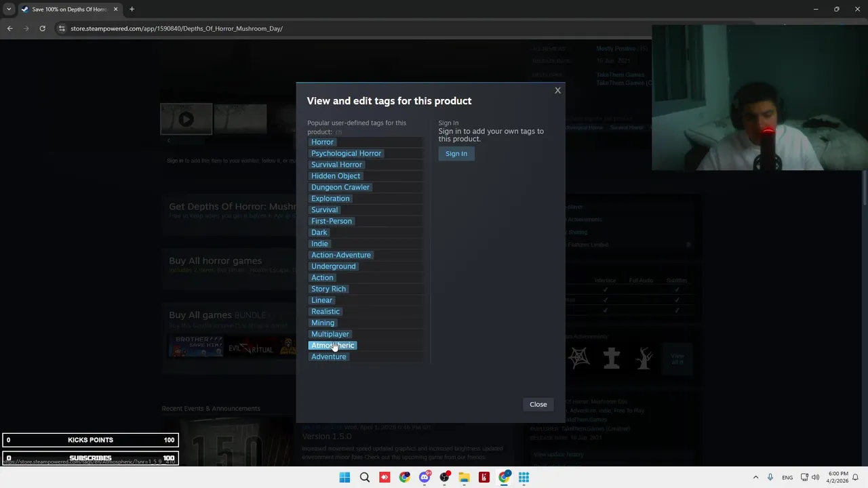Select the Action-Adventure tag

341,255
